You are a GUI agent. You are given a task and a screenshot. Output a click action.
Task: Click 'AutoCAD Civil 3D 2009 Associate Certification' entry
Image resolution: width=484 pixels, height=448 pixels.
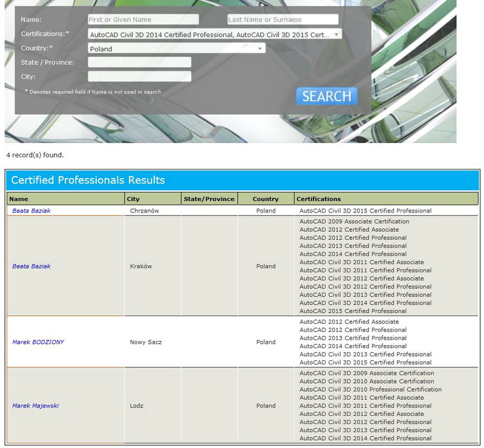point(367,373)
